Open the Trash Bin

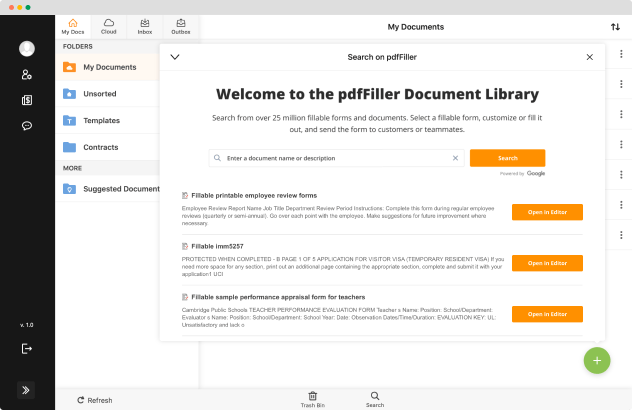pyautogui.click(x=313, y=399)
